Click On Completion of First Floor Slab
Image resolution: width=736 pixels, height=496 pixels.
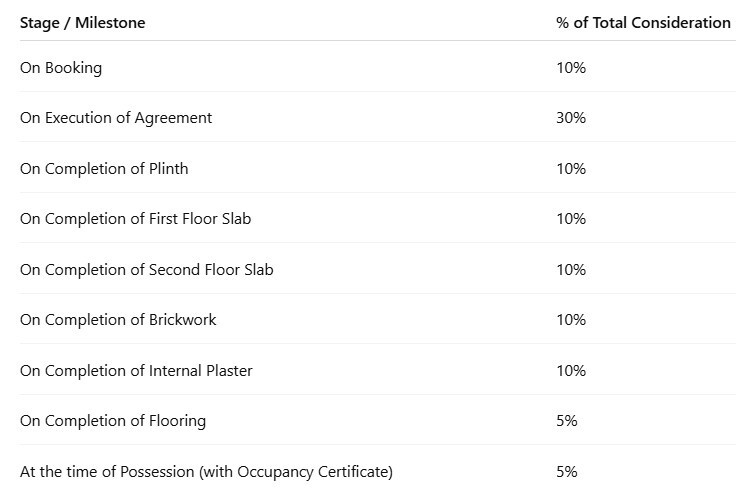pos(136,219)
